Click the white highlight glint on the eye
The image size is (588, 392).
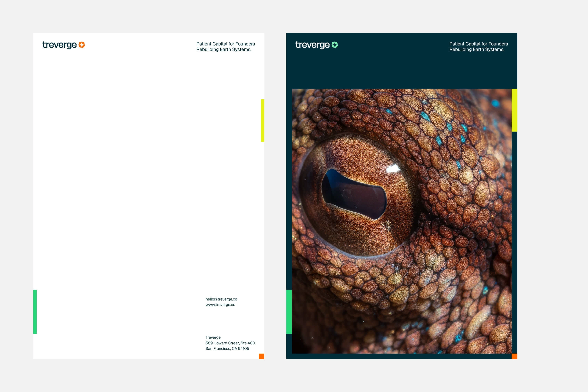(x=393, y=169)
